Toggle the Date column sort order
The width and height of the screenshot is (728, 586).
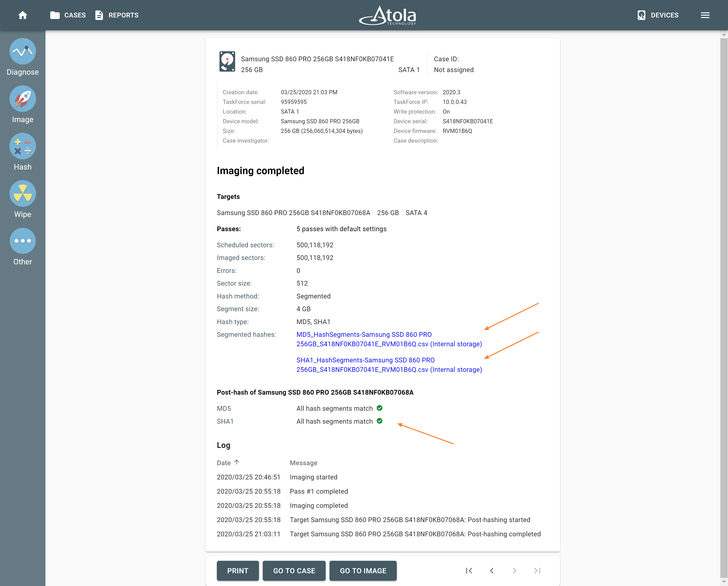[229, 462]
